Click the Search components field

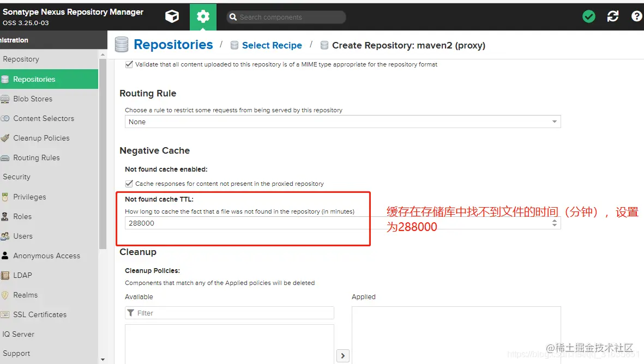coord(286,17)
